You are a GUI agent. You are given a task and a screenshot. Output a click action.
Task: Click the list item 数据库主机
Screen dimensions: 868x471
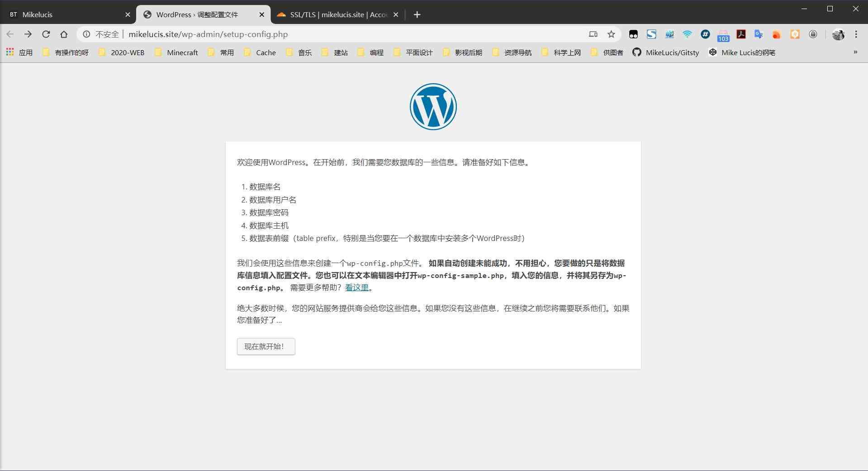[269, 226]
